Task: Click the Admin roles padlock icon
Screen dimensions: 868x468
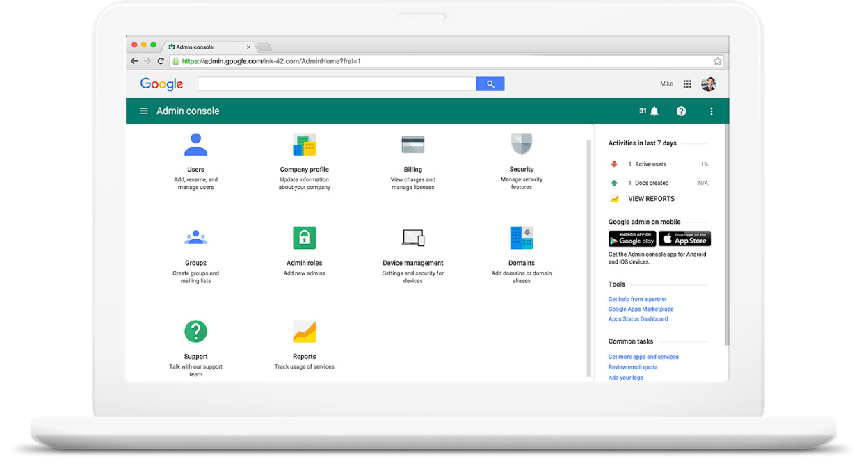Action: pyautogui.click(x=304, y=238)
